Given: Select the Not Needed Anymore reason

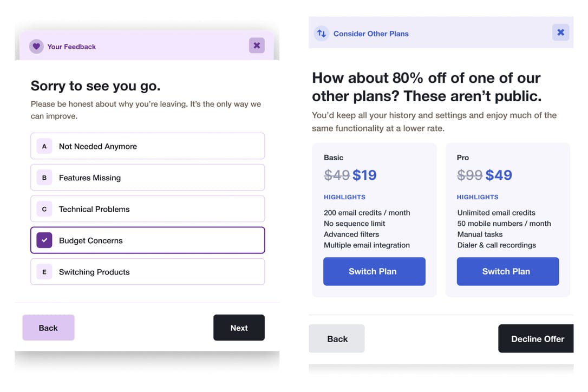Looking at the screenshot, I should pyautogui.click(x=147, y=146).
